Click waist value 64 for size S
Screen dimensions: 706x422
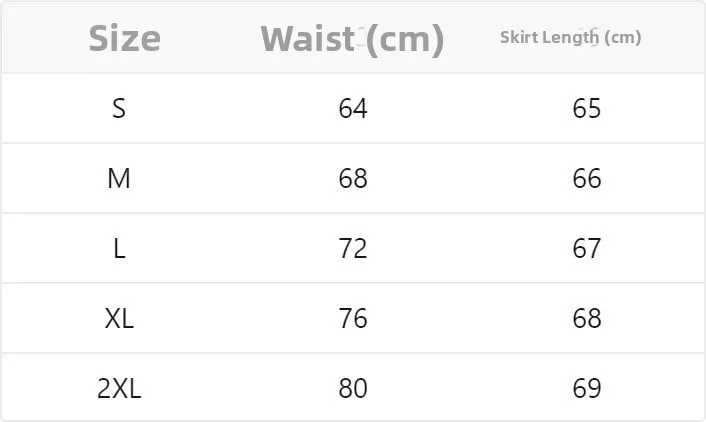pos(353,108)
